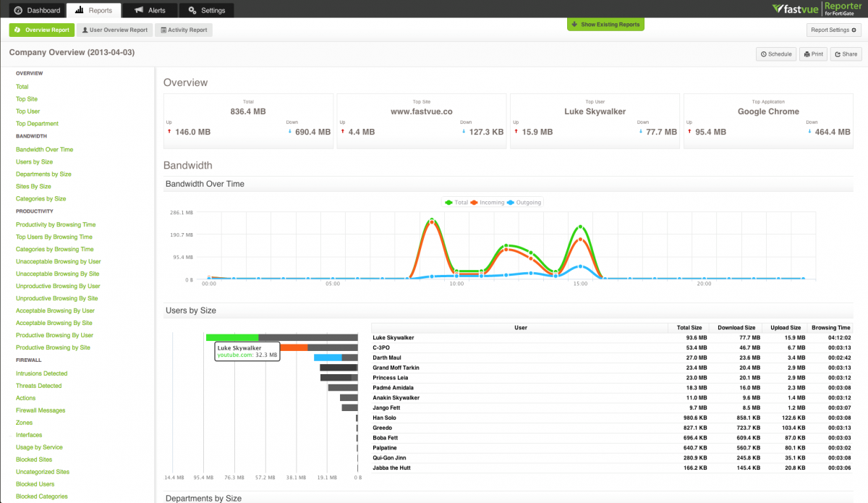Screen dimensions: 868x503
Task: Click the Fastvue logo
Action: pyautogui.click(x=796, y=9)
